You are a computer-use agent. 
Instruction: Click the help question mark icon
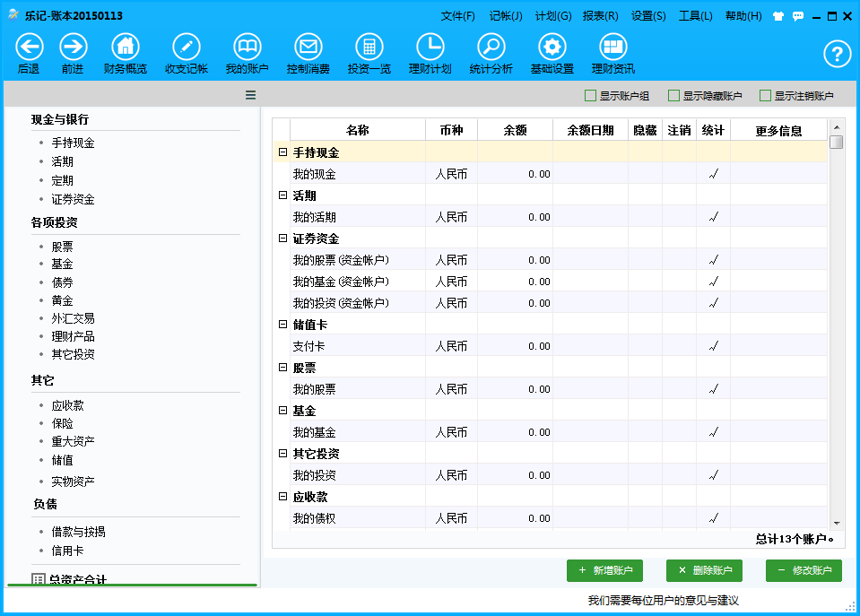[x=837, y=54]
